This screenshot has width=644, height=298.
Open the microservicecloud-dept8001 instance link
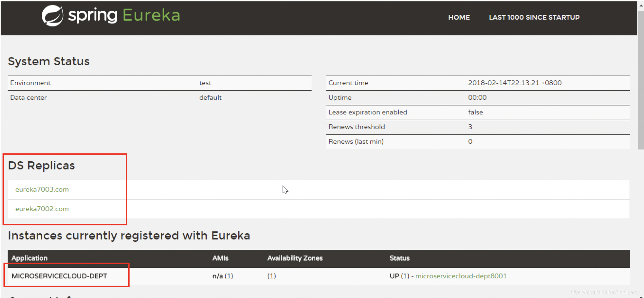point(461,276)
